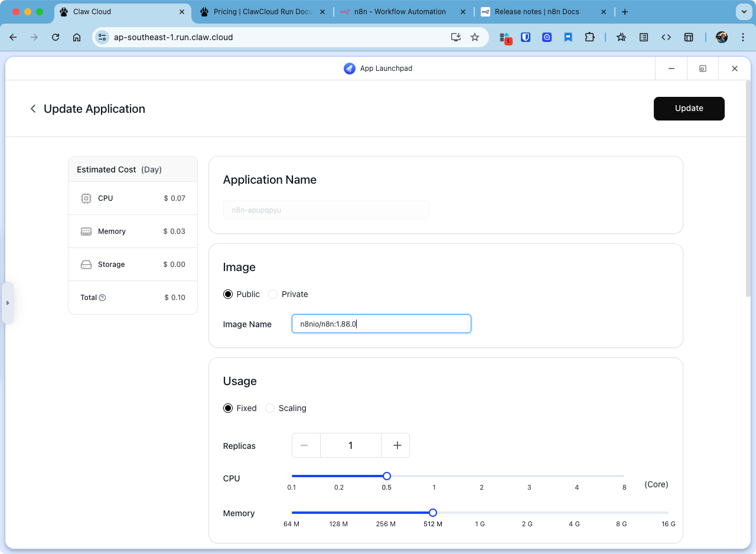Select Scaling usage mode
This screenshot has height=554, width=756.
coord(270,408)
